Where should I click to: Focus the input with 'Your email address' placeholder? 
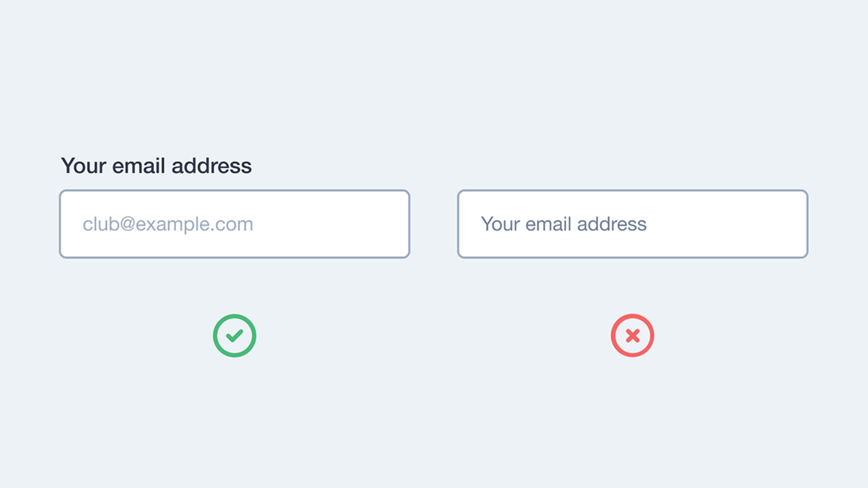click(x=632, y=224)
